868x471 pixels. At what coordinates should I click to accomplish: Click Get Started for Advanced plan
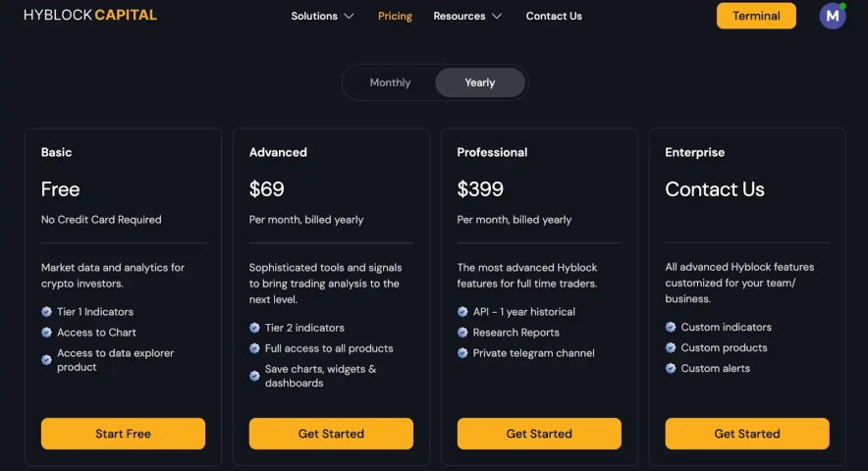(x=331, y=434)
